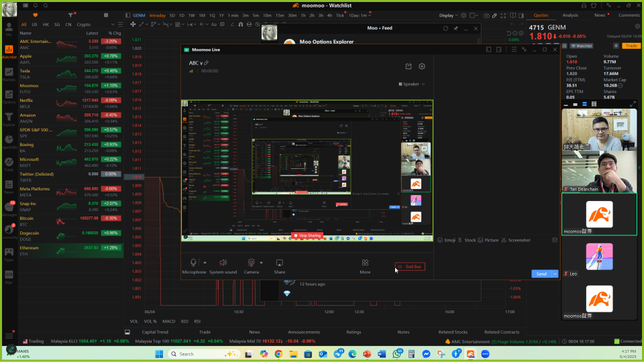Open camera options arrow beside Camera
This screenshot has width=644, height=362.
click(261, 263)
